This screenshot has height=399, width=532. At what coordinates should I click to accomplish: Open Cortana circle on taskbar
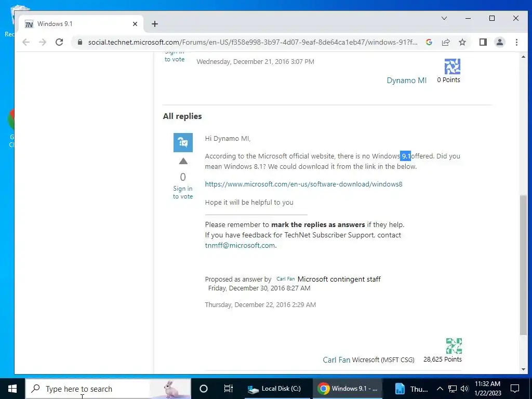[x=204, y=389]
